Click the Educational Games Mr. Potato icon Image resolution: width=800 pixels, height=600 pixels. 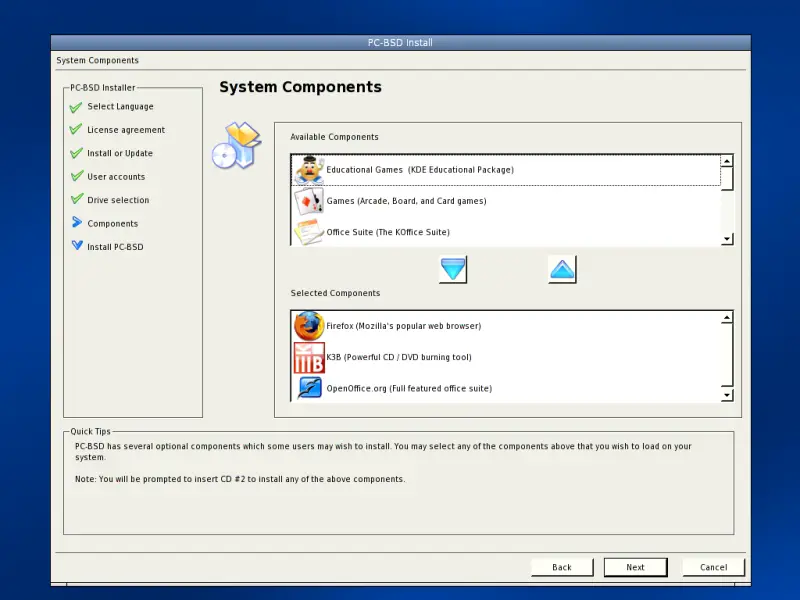(x=309, y=170)
